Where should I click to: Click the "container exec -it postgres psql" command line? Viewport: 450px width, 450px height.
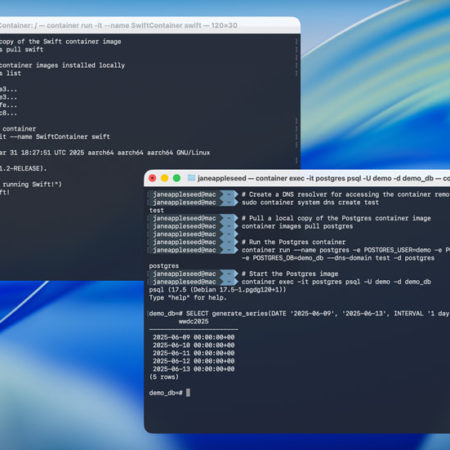click(336, 282)
